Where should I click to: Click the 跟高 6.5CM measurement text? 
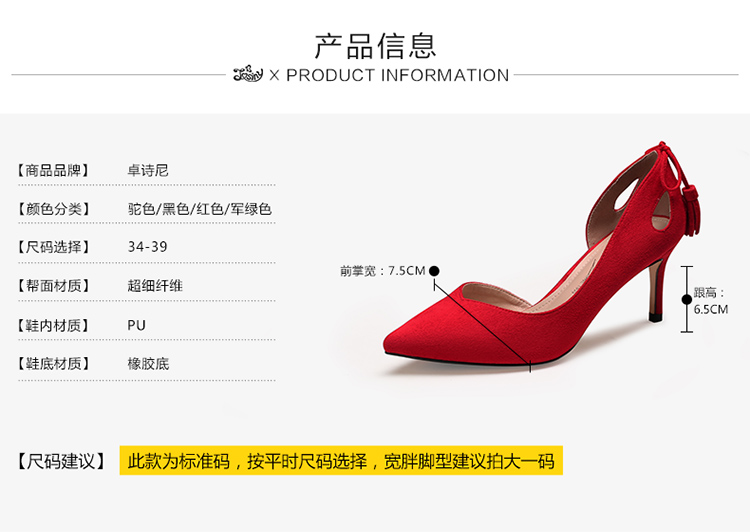pyautogui.click(x=711, y=301)
